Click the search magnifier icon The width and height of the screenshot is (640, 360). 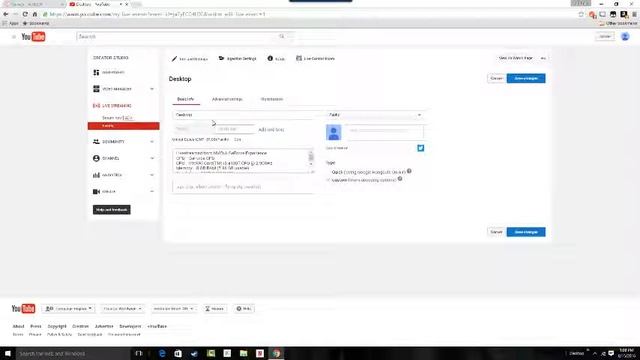[282, 36]
